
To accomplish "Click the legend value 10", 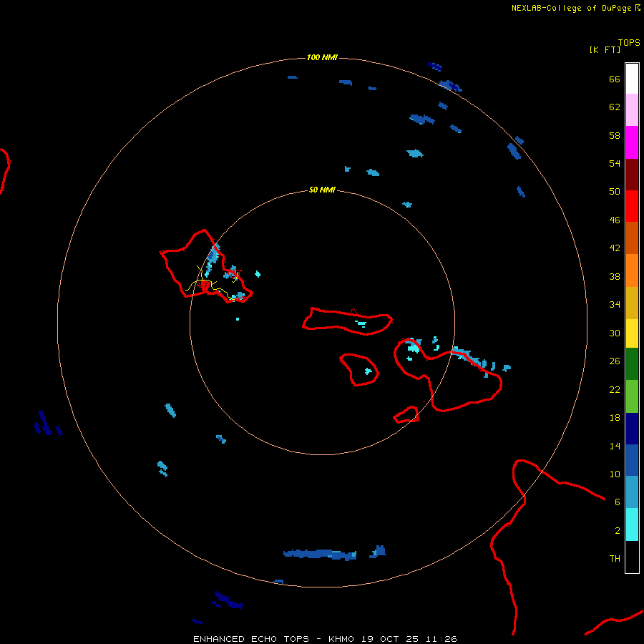I will [x=615, y=474].
